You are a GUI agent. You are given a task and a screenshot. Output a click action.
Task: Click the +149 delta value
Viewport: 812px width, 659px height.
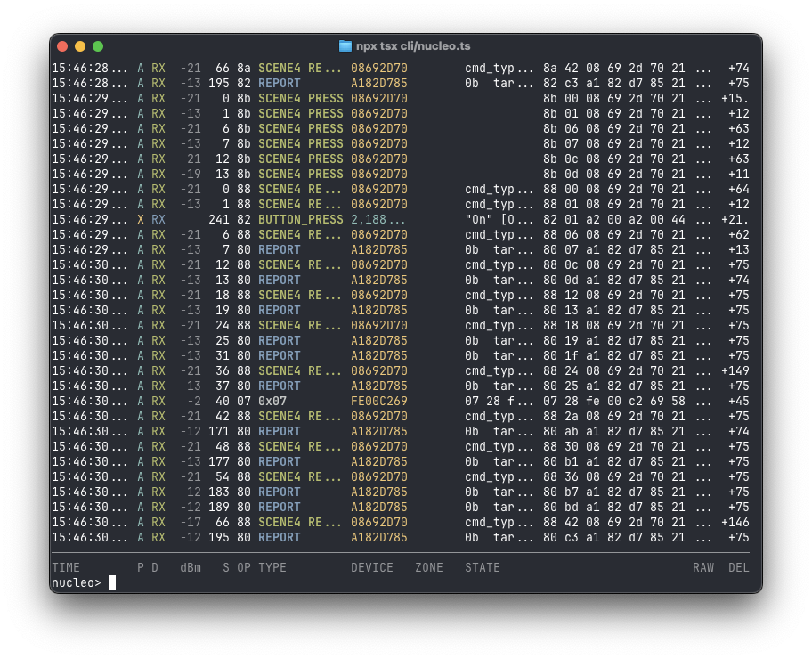click(x=735, y=371)
